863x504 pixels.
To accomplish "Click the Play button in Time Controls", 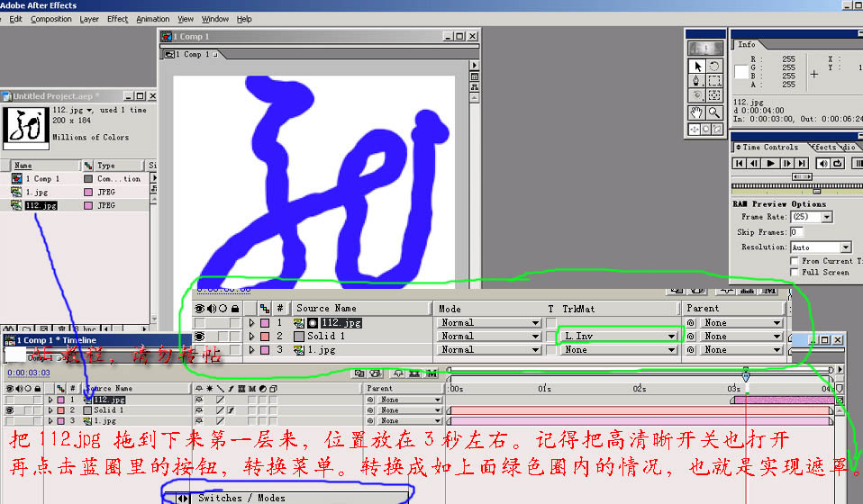I will point(770,163).
